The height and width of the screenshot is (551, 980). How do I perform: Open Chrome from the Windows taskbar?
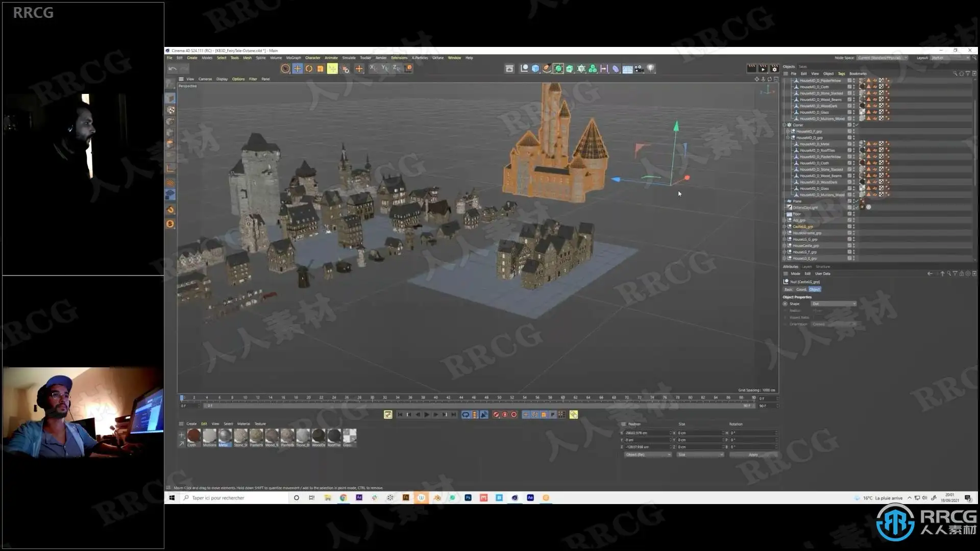point(344,497)
